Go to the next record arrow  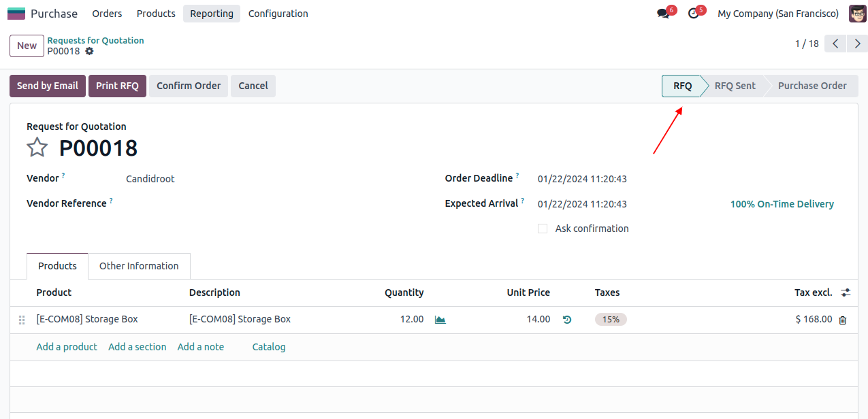pyautogui.click(x=857, y=44)
